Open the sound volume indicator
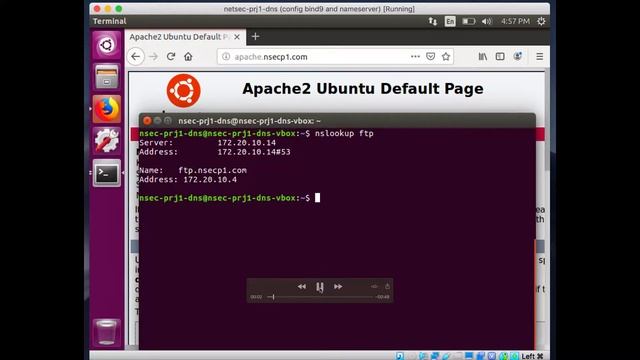 (486, 21)
